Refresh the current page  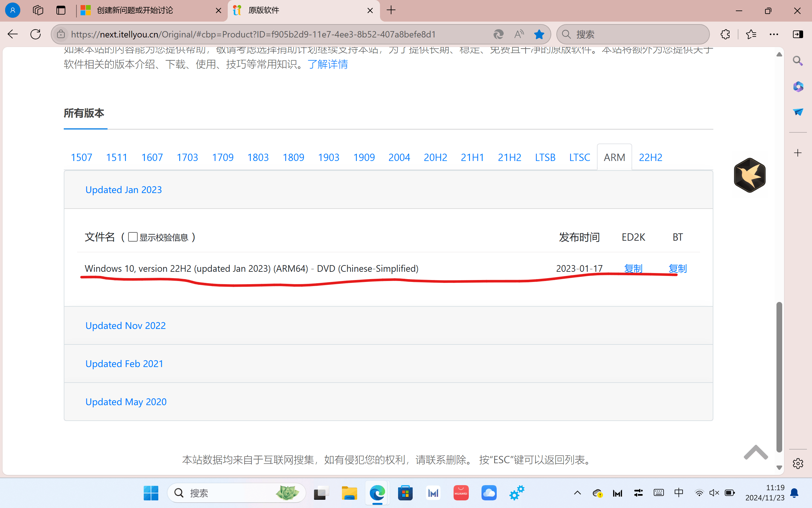(x=35, y=34)
